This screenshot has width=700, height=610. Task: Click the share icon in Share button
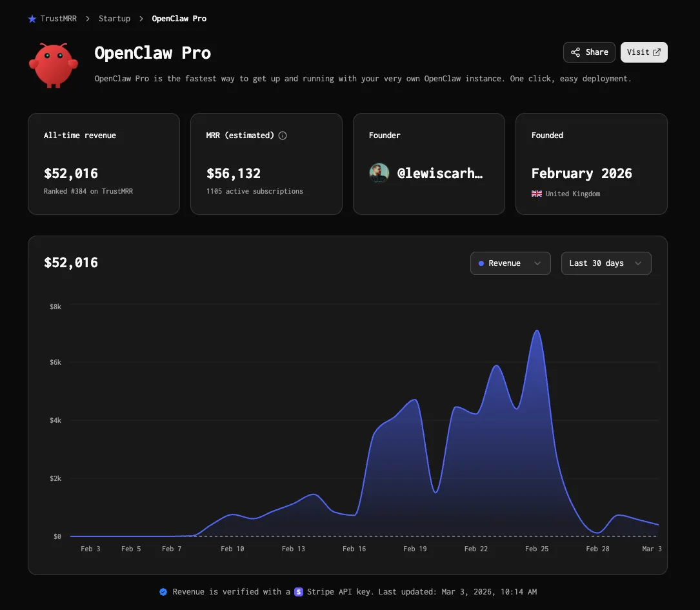(x=575, y=52)
